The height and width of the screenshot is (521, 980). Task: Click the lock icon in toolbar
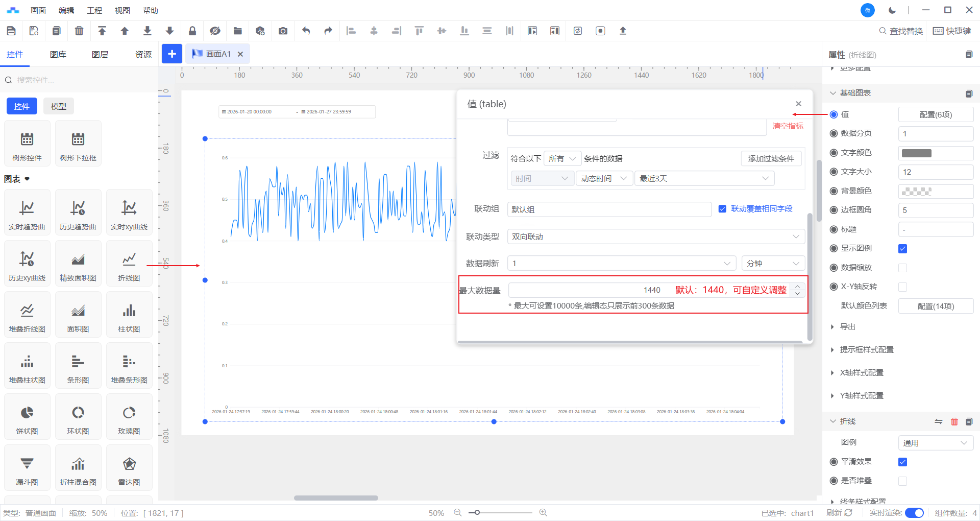pyautogui.click(x=192, y=31)
